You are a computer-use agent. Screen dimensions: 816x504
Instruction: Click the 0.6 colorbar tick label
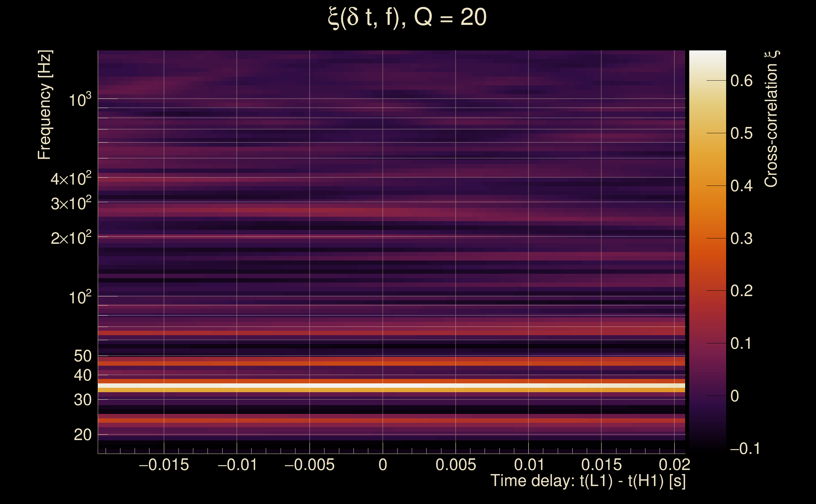[741, 81]
